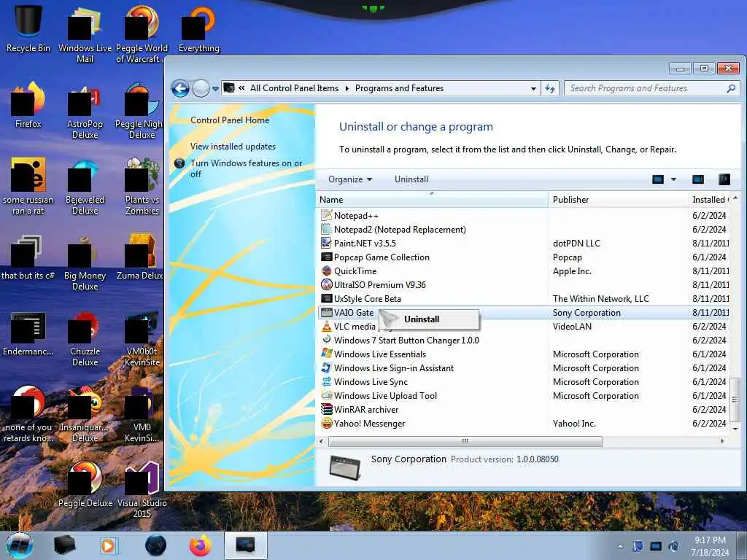The width and height of the screenshot is (747, 560).
Task: Click the Notepad++ program icon
Action: pos(326,215)
